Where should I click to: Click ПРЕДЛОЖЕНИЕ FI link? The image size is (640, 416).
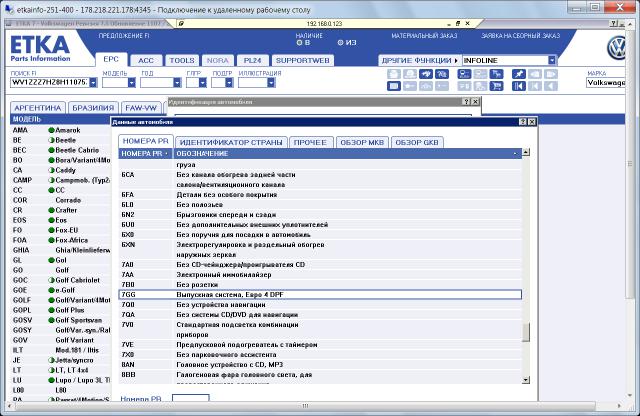pyautogui.click(x=124, y=36)
